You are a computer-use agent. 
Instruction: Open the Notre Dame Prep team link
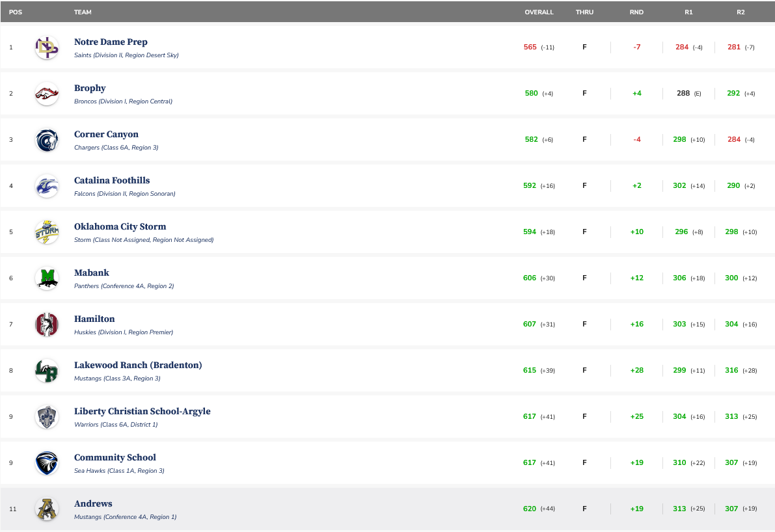(x=111, y=42)
